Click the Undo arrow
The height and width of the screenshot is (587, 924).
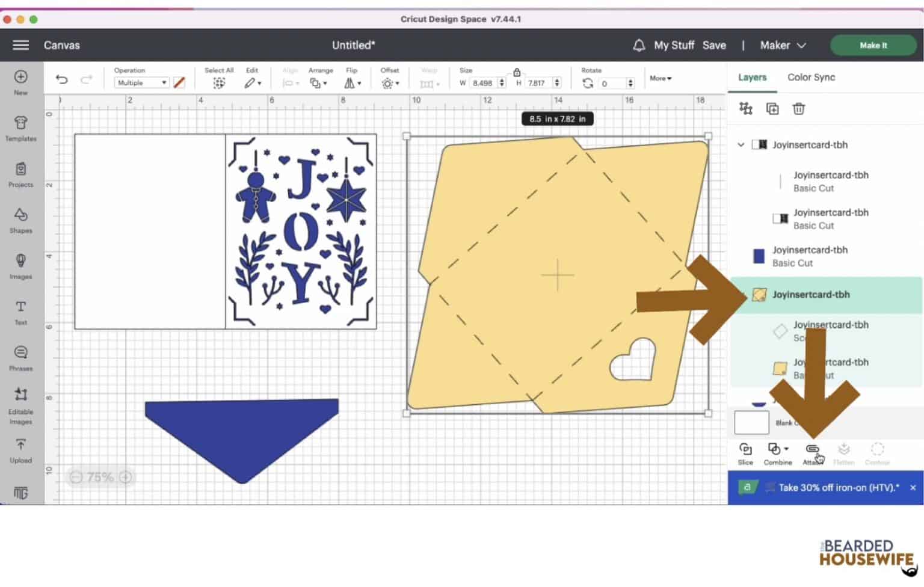coord(61,79)
